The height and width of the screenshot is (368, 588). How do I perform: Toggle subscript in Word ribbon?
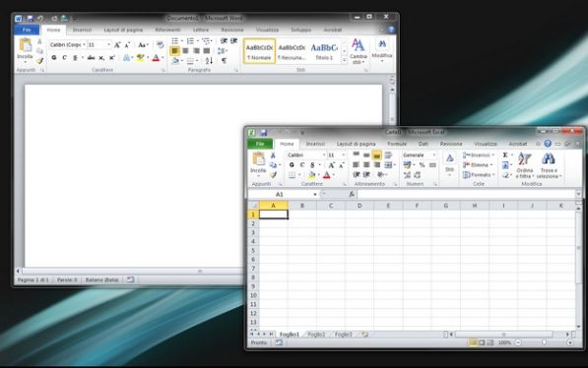(101, 58)
